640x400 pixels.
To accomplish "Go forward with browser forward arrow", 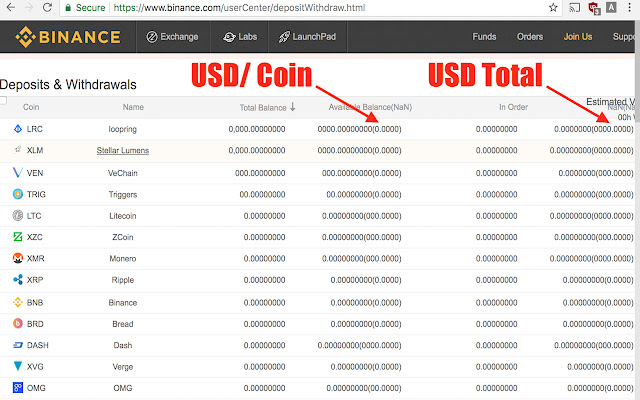I will 29,7.
